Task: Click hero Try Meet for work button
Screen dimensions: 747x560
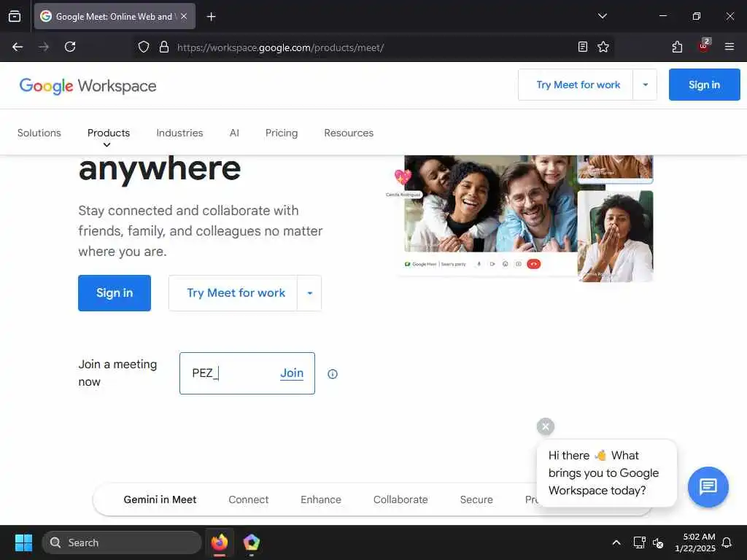Action: pos(233,293)
